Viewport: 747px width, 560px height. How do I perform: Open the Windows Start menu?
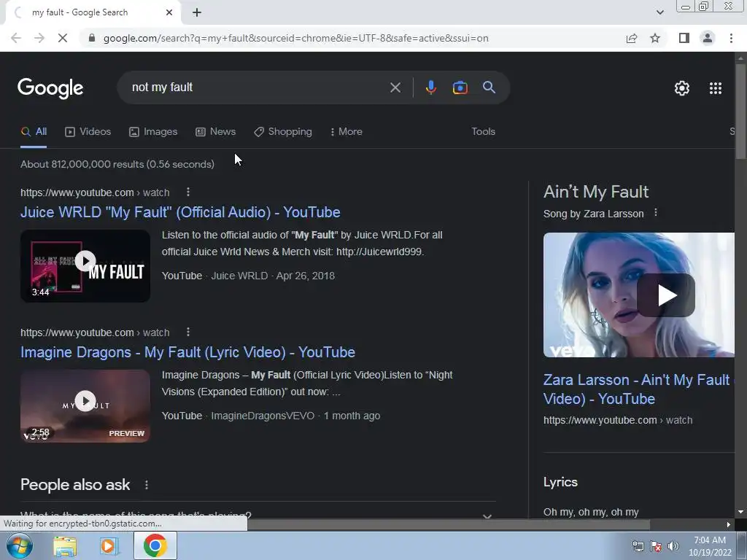coord(19,545)
